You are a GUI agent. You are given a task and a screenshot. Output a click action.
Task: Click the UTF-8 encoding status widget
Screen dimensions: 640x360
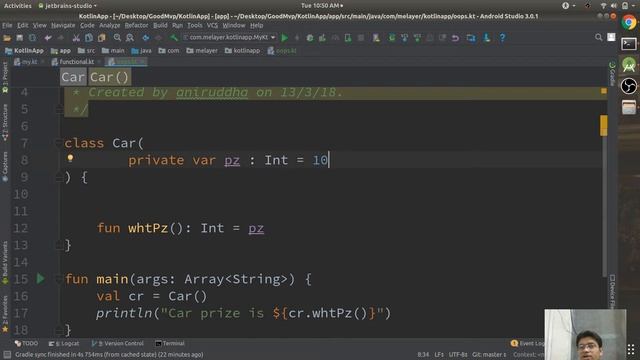(x=458, y=354)
